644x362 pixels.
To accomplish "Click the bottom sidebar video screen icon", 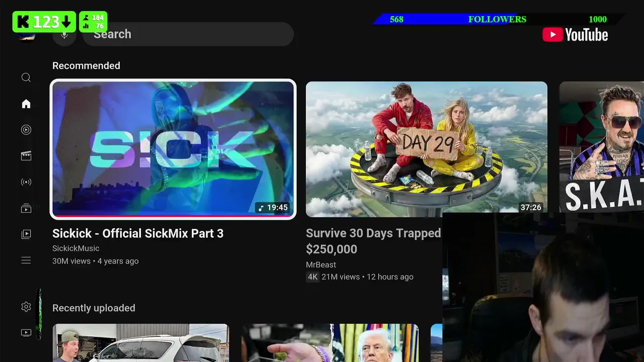I will pos(26,332).
